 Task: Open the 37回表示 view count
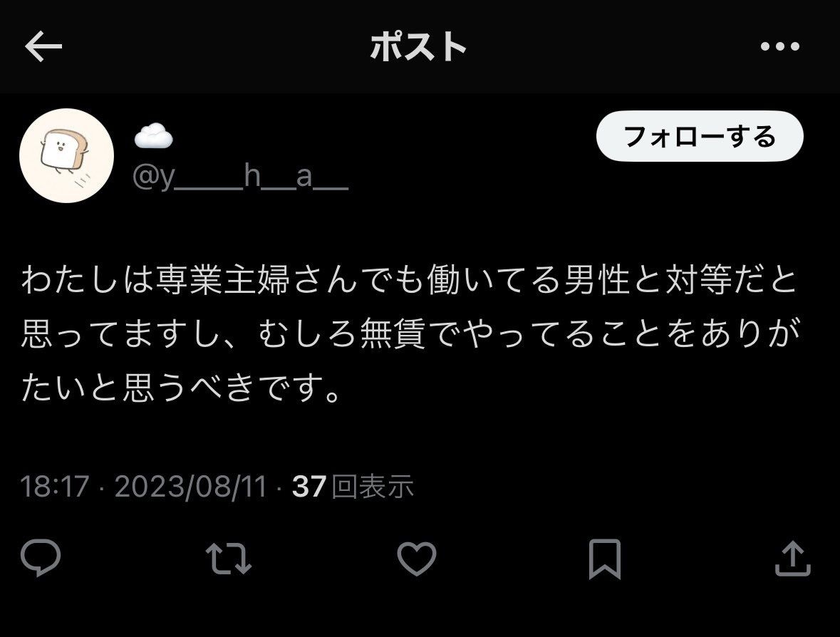353,487
